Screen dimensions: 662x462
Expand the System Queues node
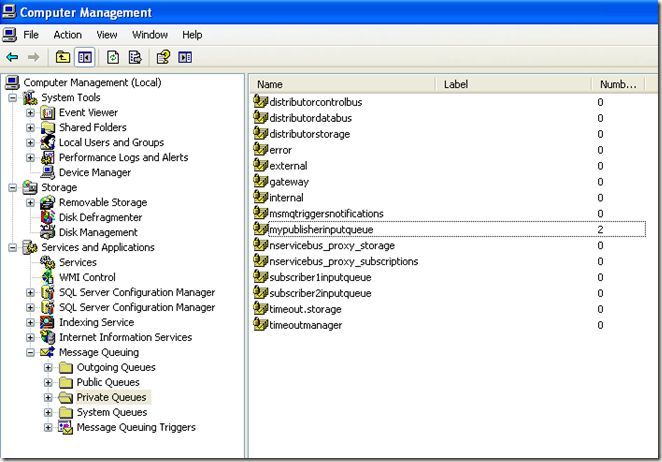point(48,412)
